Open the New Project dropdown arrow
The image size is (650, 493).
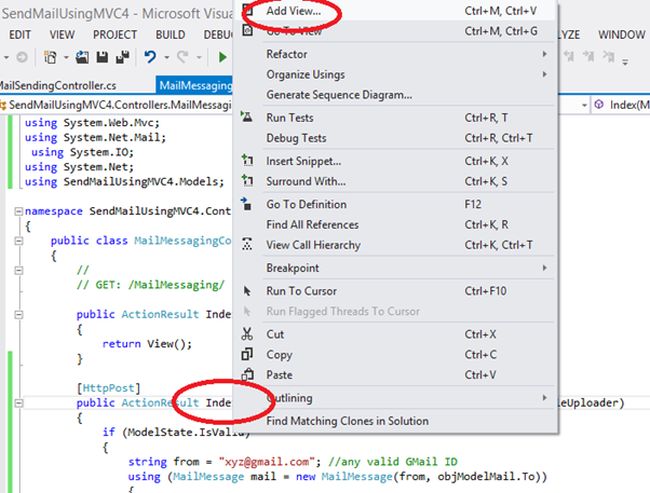pyautogui.click(x=66, y=57)
